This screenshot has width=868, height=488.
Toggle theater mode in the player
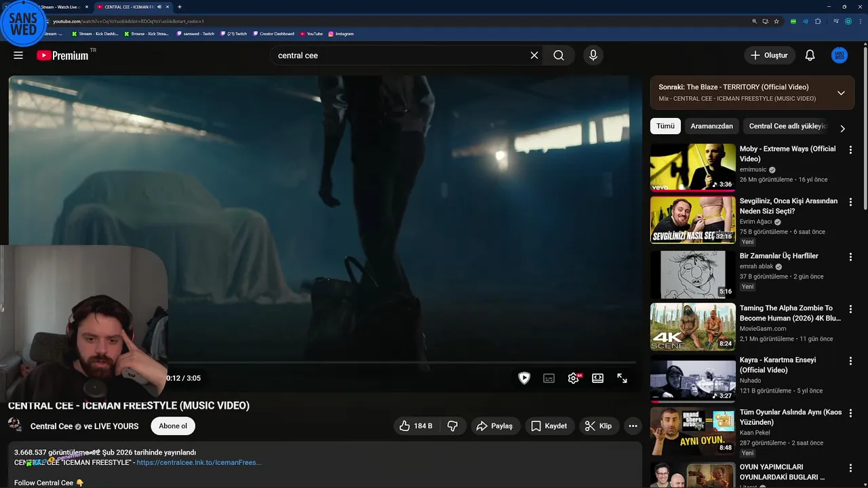(x=597, y=378)
